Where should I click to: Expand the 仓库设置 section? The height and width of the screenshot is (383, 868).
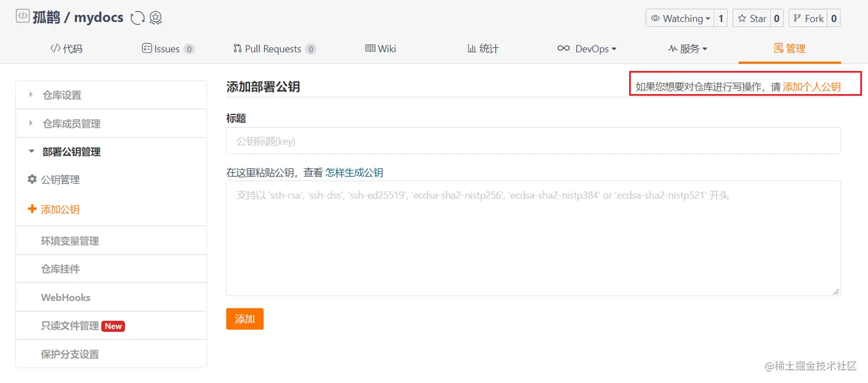[111, 95]
